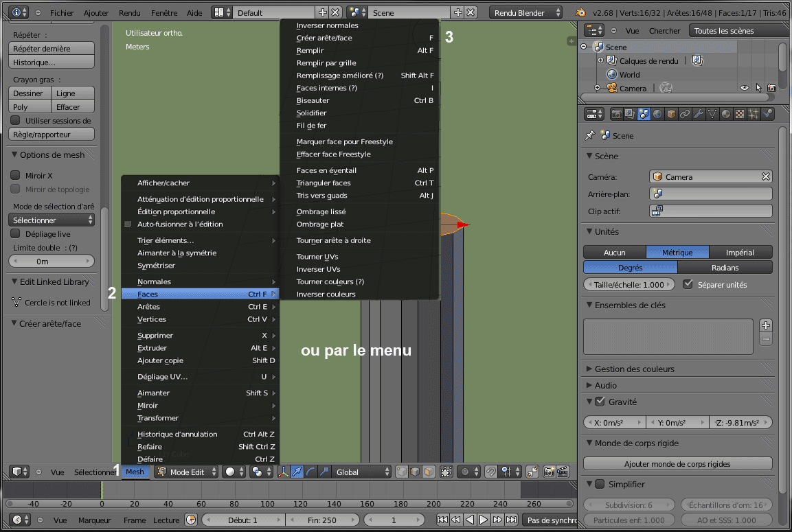
Task: Open the Global orientation dropdown
Action: pos(363,472)
